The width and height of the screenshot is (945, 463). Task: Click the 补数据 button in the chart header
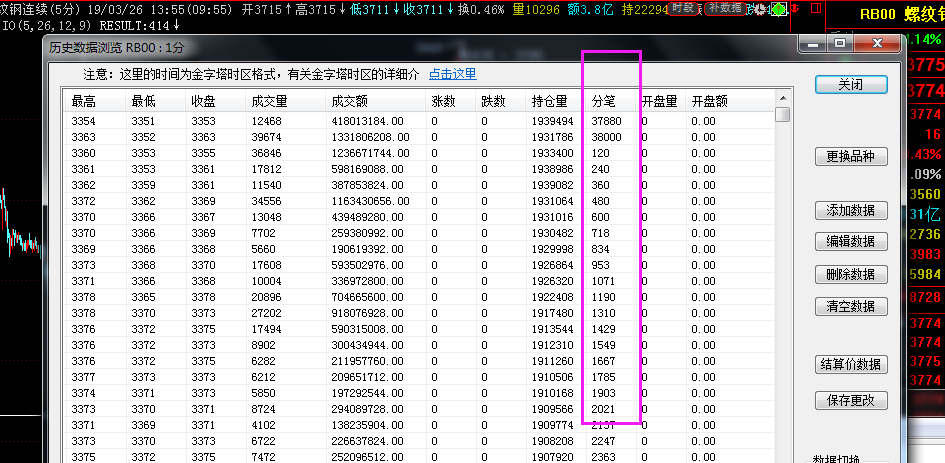[x=725, y=8]
